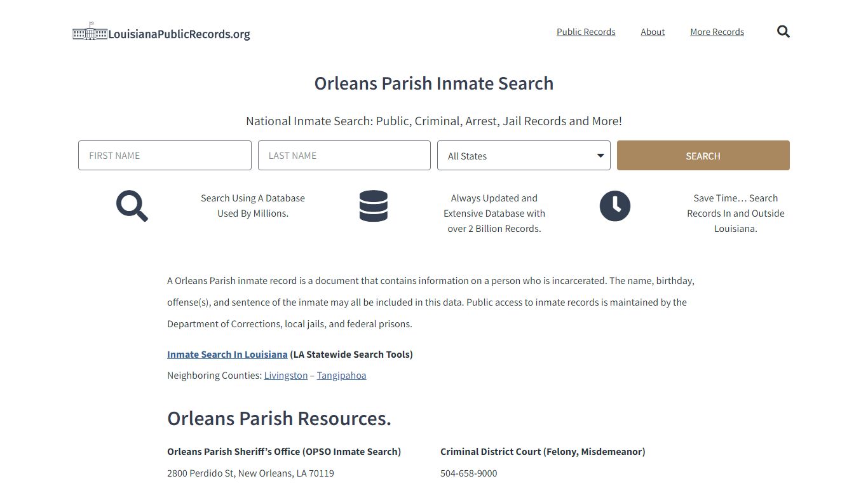The image size is (868, 488).
Task: Click Save Time Search Records text
Action: (x=736, y=213)
